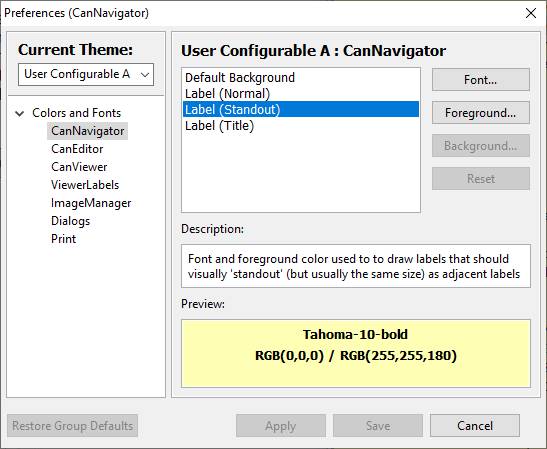
Task: Open the Dialogs settings group
Action: (x=70, y=221)
